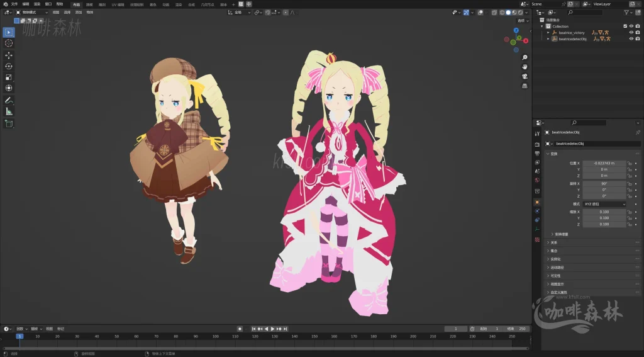
Task: Open the Object Constraints properties tab
Action: tap(537, 220)
